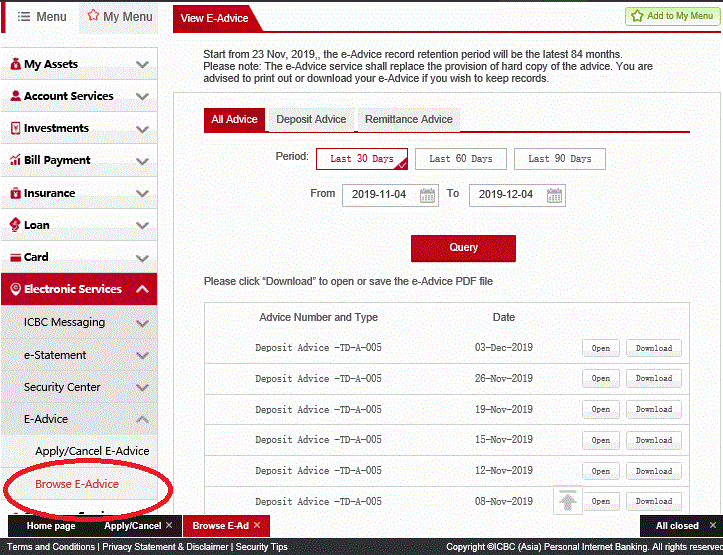Download the 03-Dec-2019 deposit advice
Image resolution: width=723 pixels, height=555 pixels.
[x=654, y=348]
